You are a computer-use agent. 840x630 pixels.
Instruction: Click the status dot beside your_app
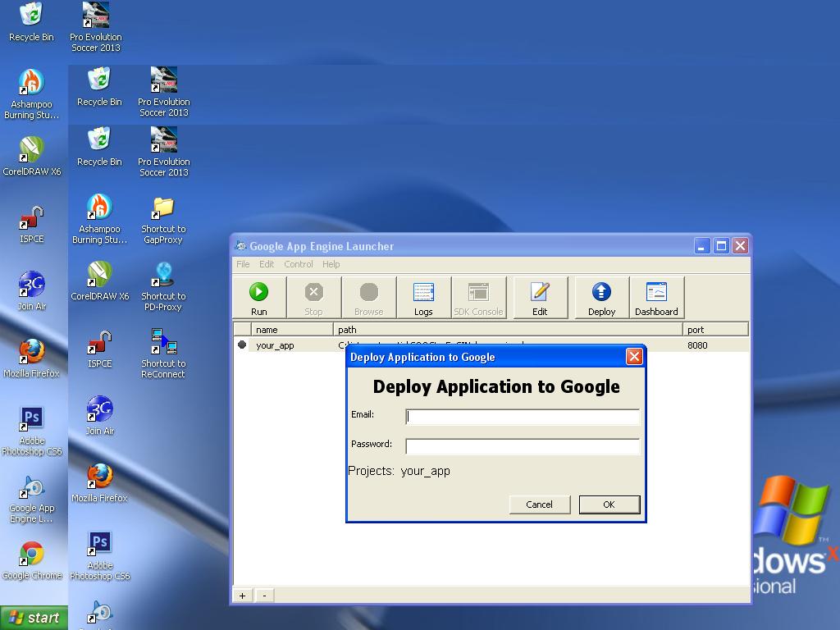click(242, 345)
